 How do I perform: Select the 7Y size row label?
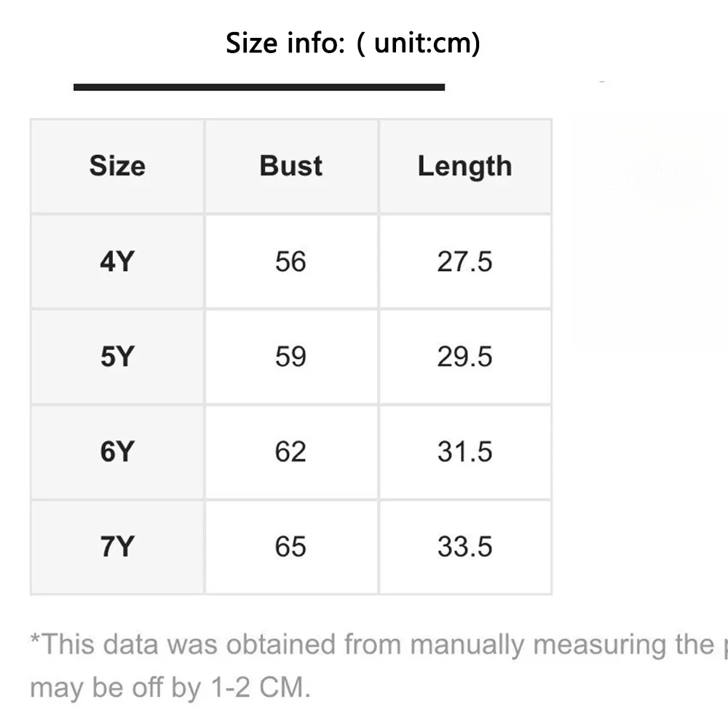pyautogui.click(x=117, y=547)
